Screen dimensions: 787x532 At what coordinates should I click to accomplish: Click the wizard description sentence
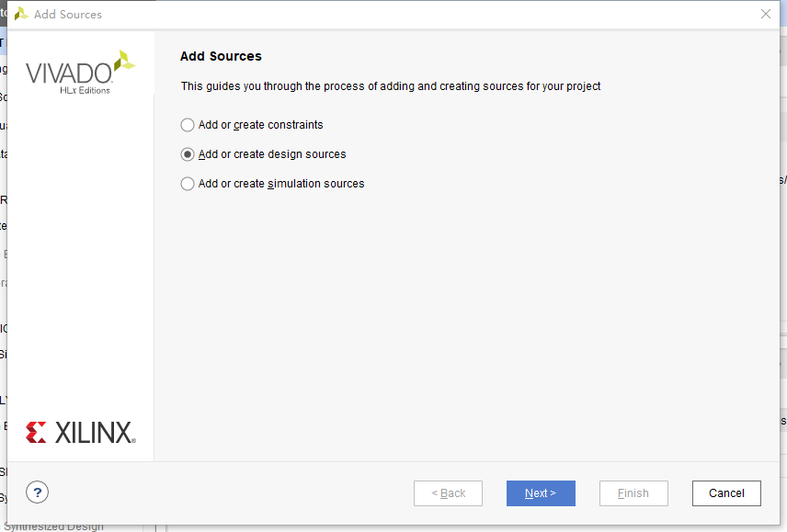pos(390,86)
